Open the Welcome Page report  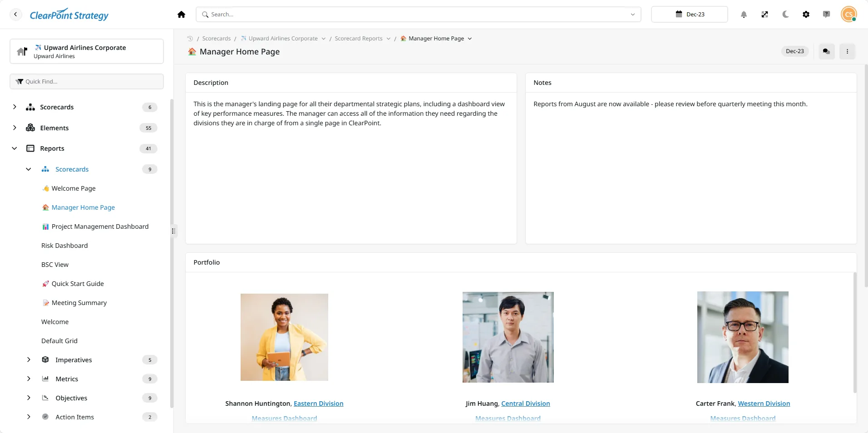point(69,188)
